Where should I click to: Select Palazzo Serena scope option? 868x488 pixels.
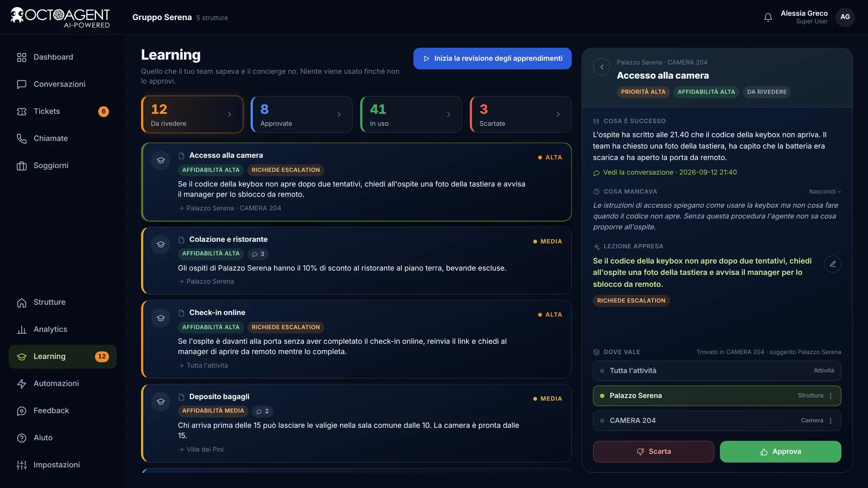[x=717, y=396]
